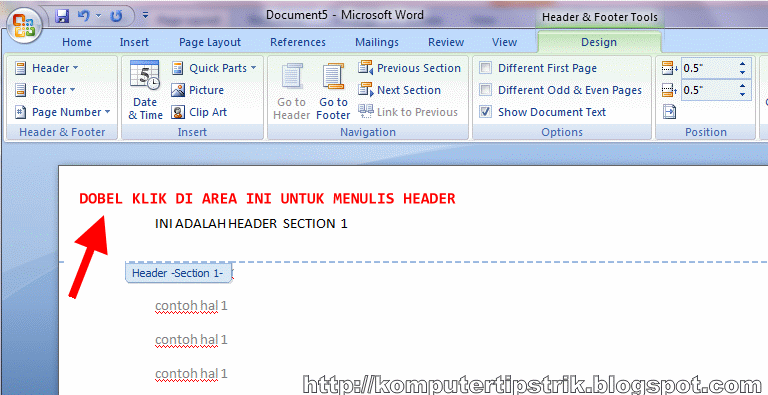The height and width of the screenshot is (395, 768).
Task: Decrease Footer from Bottom with down arrow
Action: click(x=743, y=95)
